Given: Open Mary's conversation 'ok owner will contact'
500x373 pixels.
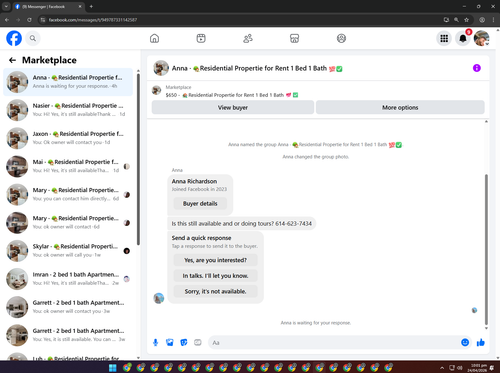Looking at the screenshot, I should [x=68, y=223].
